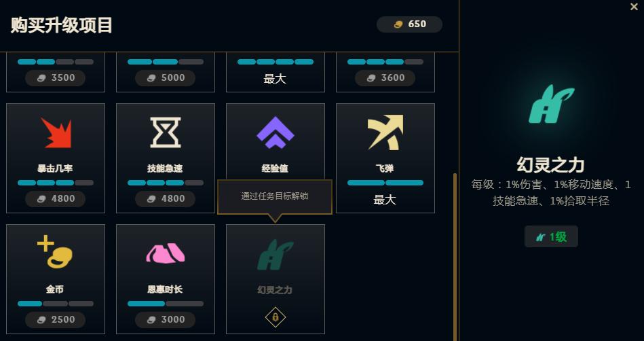Close the upgrade shop panel
This screenshot has width=644, height=341.
coord(634,7)
